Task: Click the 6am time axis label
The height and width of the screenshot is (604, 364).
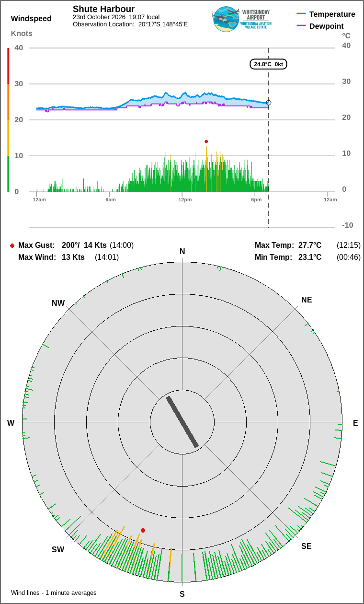Action: pyautogui.click(x=111, y=199)
